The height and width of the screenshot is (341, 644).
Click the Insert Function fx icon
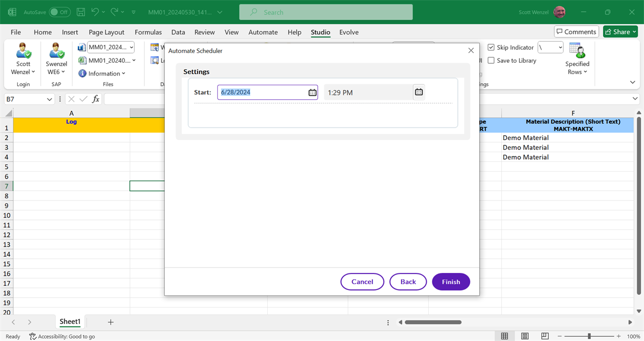pyautogui.click(x=96, y=99)
